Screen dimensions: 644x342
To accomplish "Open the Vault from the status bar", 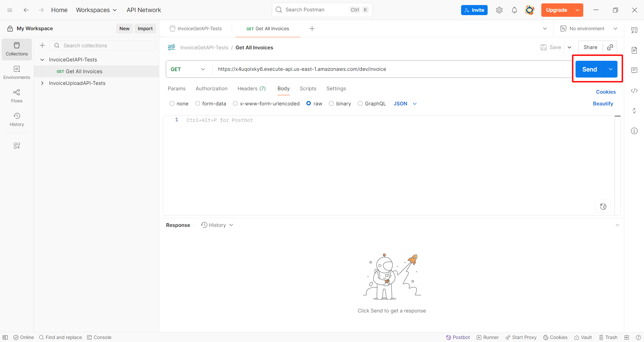I will pyautogui.click(x=583, y=337).
